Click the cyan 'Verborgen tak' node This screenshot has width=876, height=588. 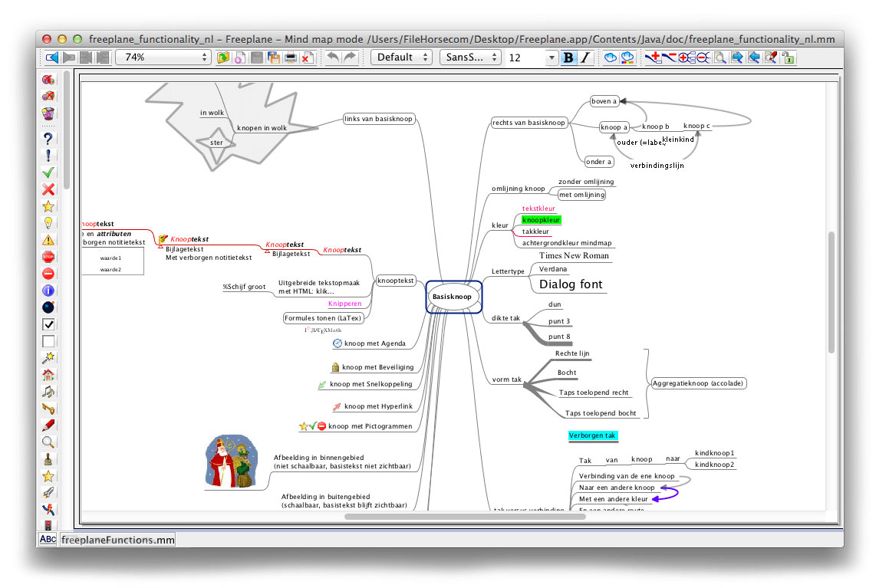point(592,435)
